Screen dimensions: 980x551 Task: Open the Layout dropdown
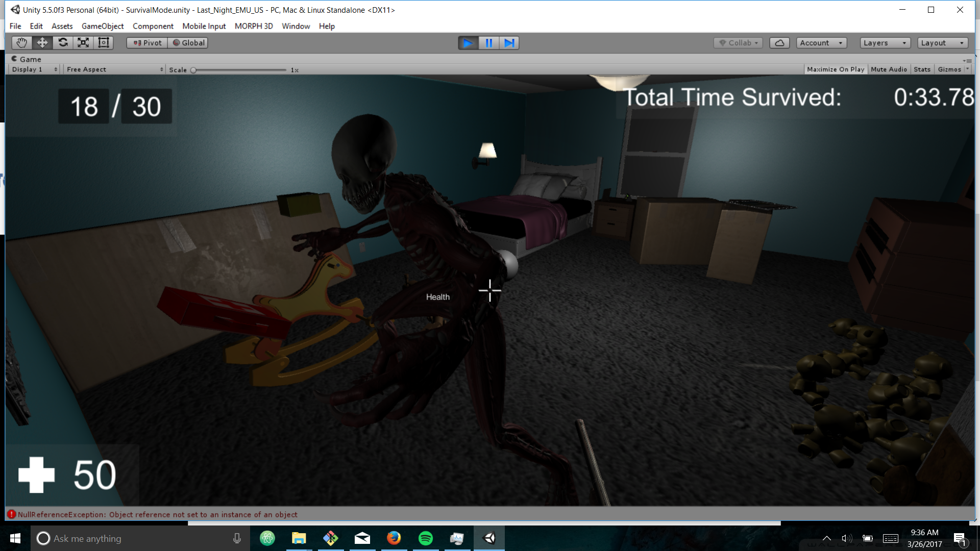pos(943,43)
